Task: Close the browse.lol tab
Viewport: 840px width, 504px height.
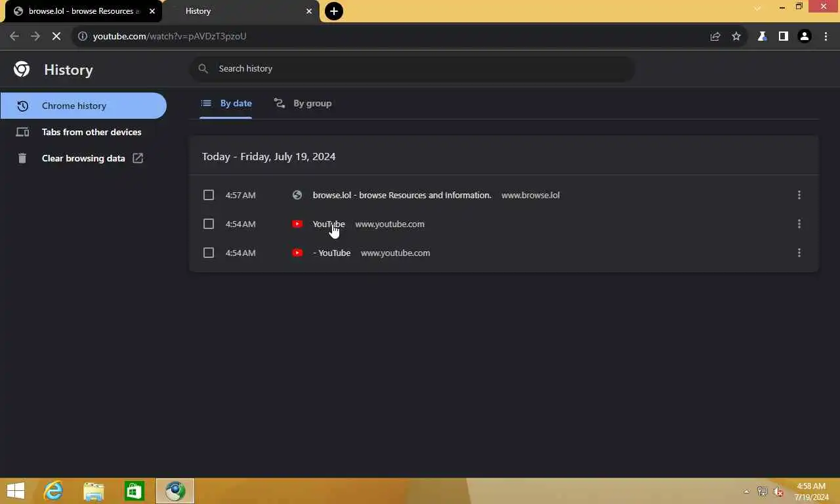Action: [x=152, y=11]
